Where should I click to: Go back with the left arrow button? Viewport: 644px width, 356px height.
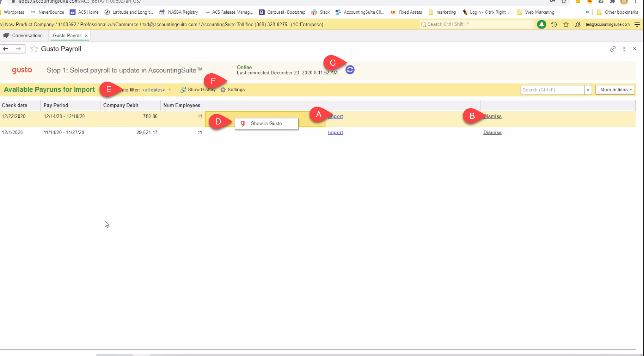pos(6,49)
